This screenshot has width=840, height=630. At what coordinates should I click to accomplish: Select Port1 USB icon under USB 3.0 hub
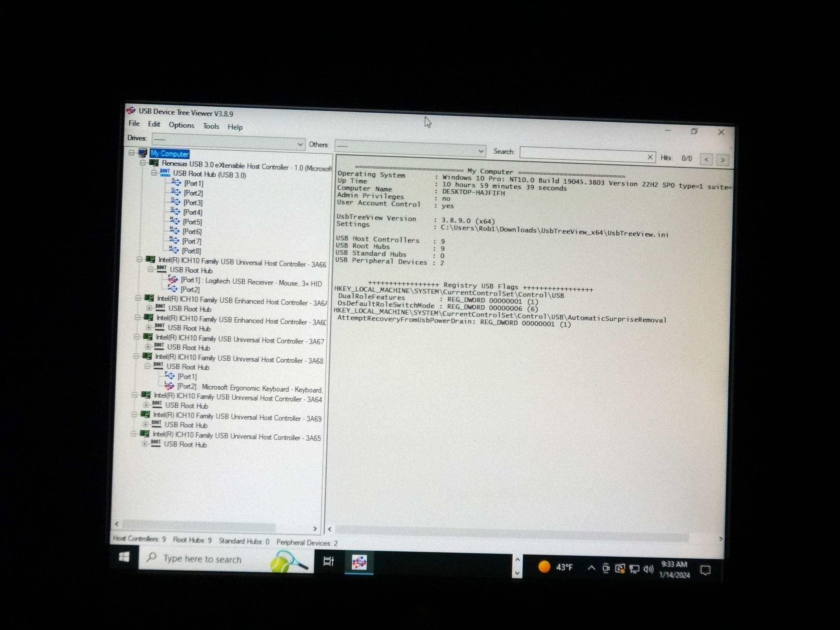[176, 182]
